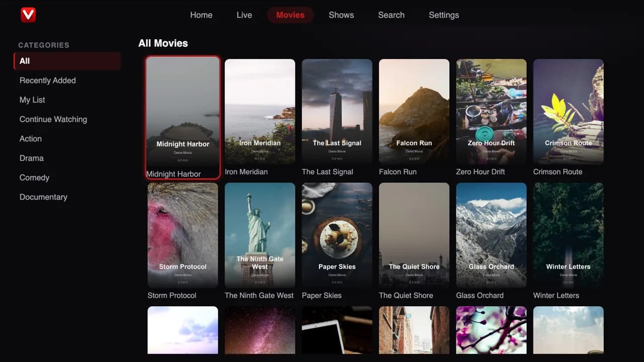Viewport: 644px width, 362px height.
Task: Click The Quiet Shore title below poster
Action: [406, 296]
